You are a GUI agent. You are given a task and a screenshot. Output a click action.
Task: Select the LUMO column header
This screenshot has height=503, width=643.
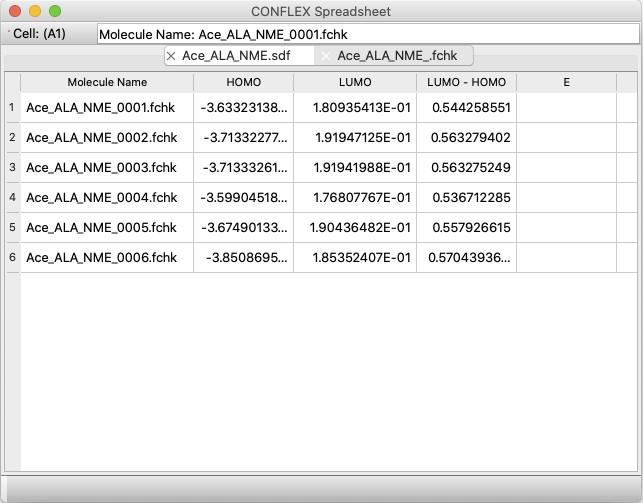355,82
